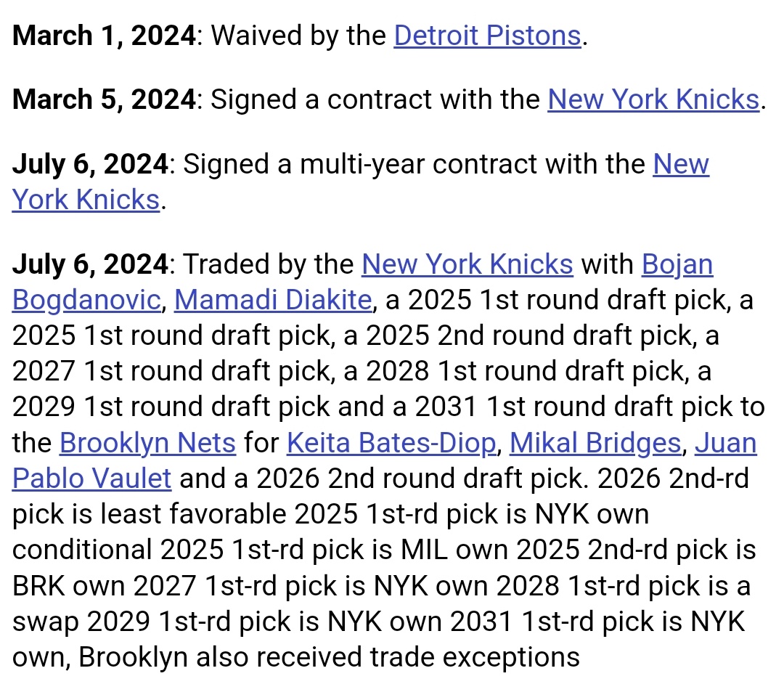Image resolution: width=784 pixels, height=692 pixels.
Task: Open Keita Bates-Diop player link
Action: [391, 443]
